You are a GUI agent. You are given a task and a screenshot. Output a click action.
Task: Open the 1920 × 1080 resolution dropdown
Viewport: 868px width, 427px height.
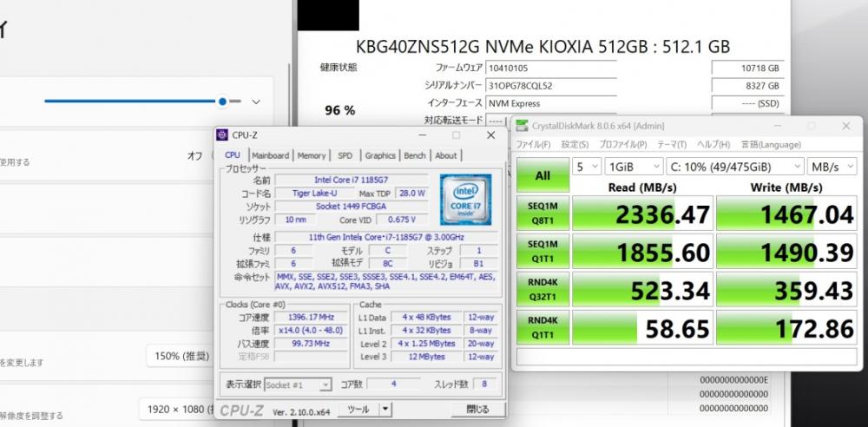point(177,410)
